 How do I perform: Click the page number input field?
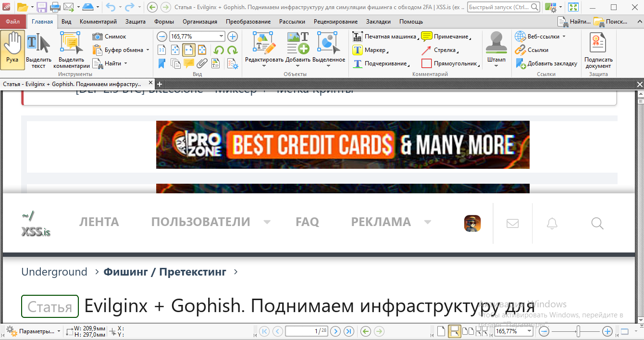(306, 331)
